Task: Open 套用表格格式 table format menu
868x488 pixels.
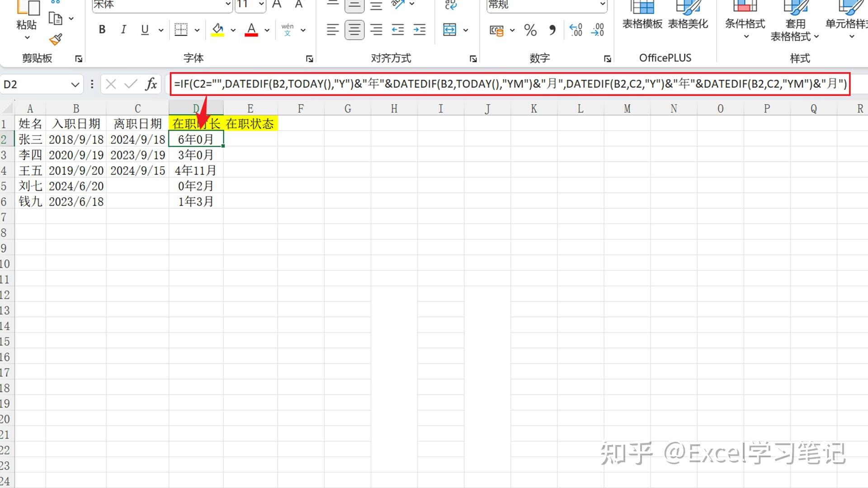Action: click(x=795, y=23)
